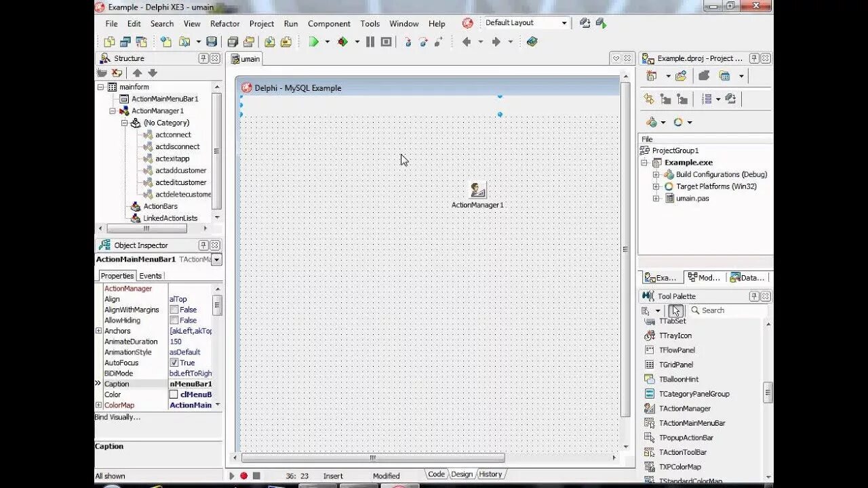Toggle the Project Manager pushpin
Screen dimensions: 868x488
pyautogui.click(x=754, y=58)
